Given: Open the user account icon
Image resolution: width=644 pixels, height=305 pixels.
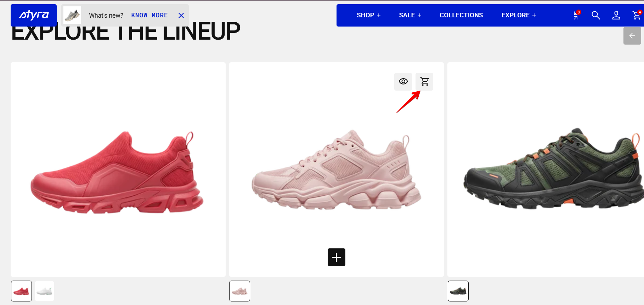Looking at the screenshot, I should (616, 15).
